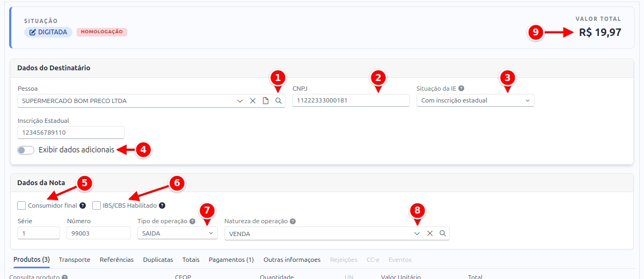Switch to the Duplicatas tab
The image size is (644, 279).
pyautogui.click(x=158, y=260)
